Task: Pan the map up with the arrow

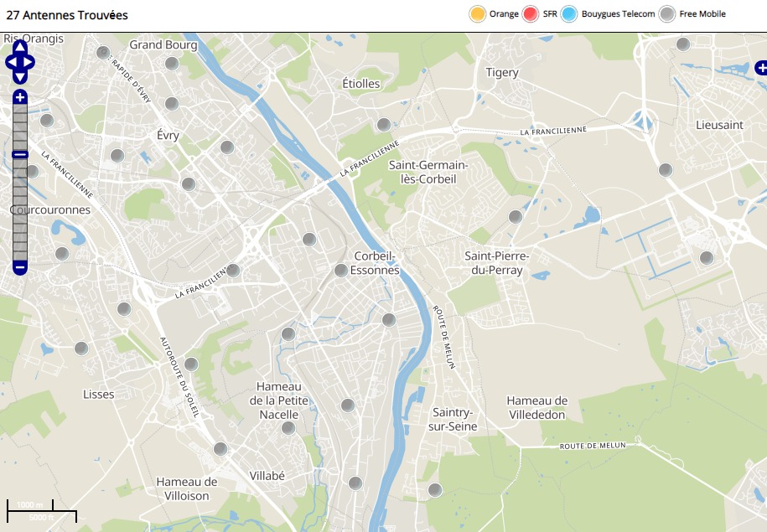Action: (20, 47)
